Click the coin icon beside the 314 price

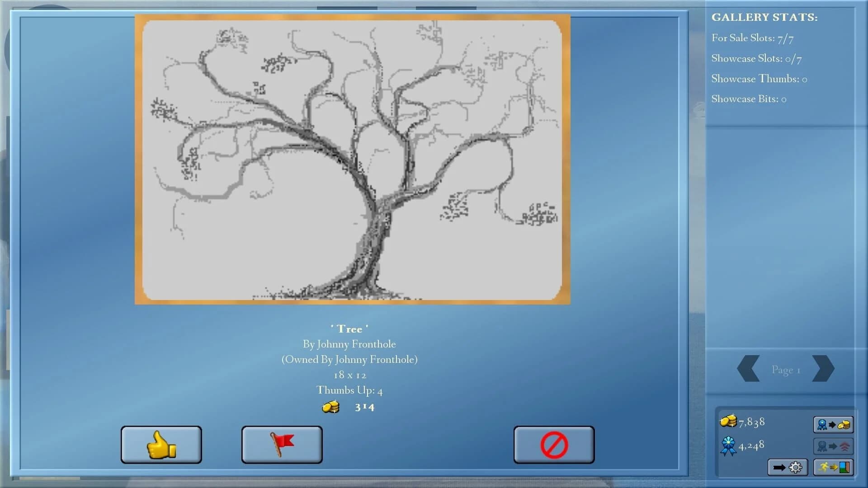point(330,406)
